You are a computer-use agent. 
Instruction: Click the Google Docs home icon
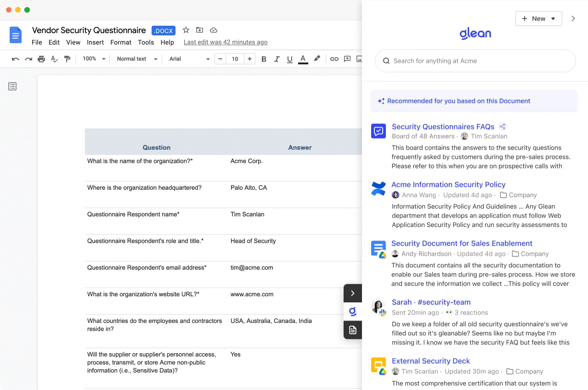[x=16, y=35]
